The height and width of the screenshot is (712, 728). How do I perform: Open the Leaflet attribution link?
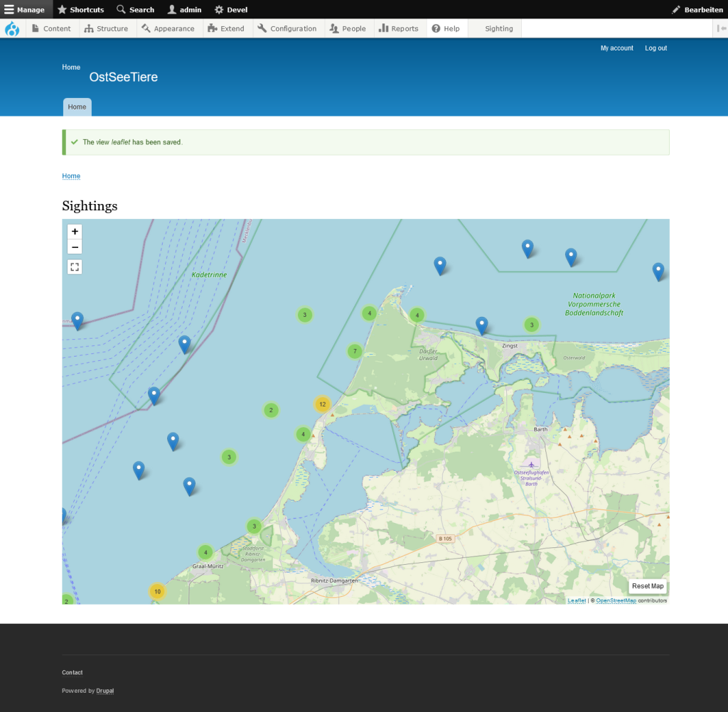[x=577, y=600]
